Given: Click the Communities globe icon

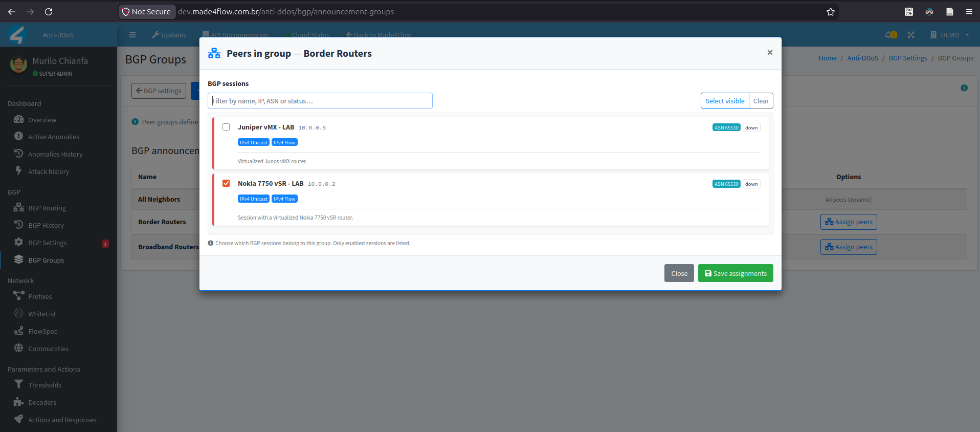Looking at the screenshot, I should pyautogui.click(x=19, y=348).
